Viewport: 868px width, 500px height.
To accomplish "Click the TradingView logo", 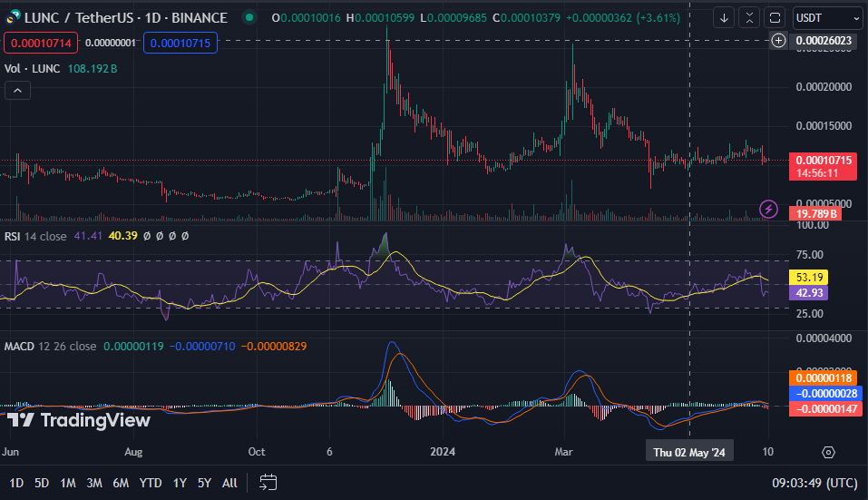I will (x=79, y=420).
